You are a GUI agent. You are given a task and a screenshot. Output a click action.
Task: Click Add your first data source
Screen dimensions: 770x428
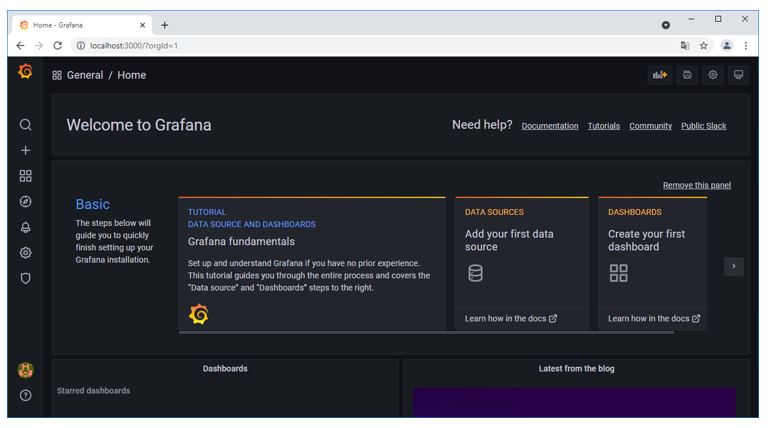pyautogui.click(x=509, y=241)
